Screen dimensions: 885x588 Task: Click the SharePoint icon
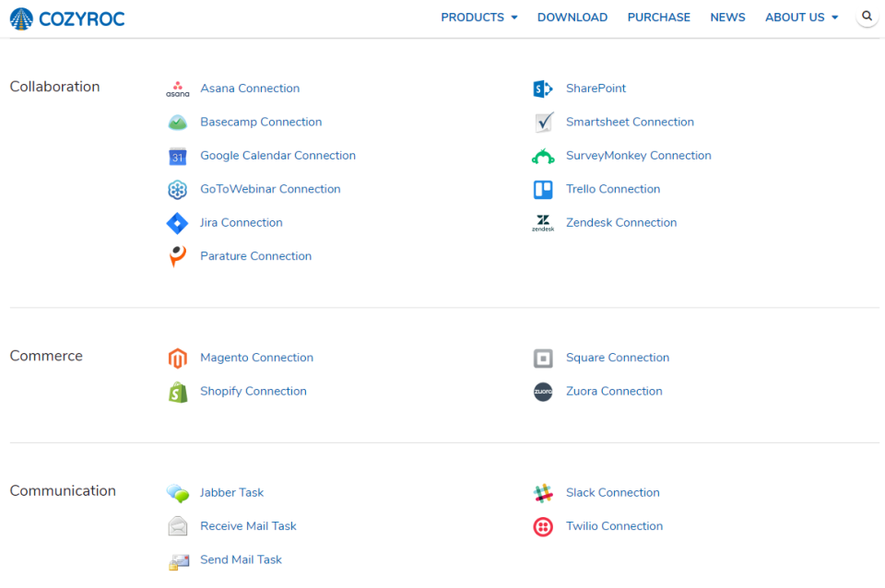point(543,88)
